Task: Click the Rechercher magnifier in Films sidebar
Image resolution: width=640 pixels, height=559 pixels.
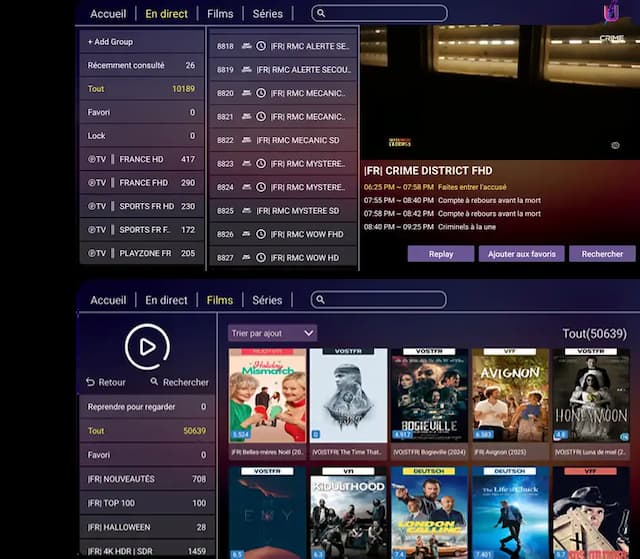Action: pyautogui.click(x=155, y=382)
